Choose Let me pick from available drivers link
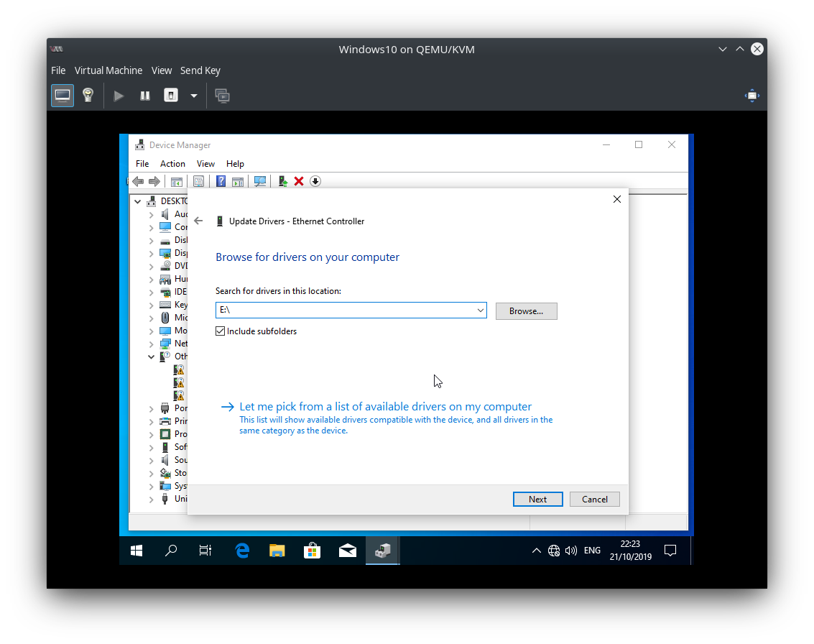This screenshot has width=814, height=644. click(x=386, y=407)
